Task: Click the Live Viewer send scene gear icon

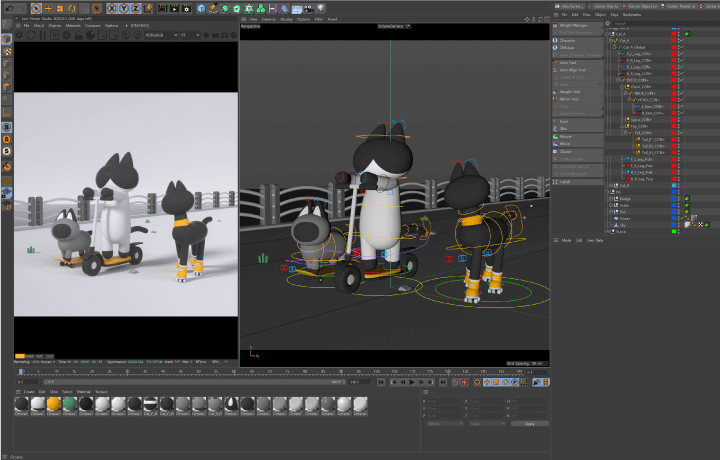Action: [19, 35]
